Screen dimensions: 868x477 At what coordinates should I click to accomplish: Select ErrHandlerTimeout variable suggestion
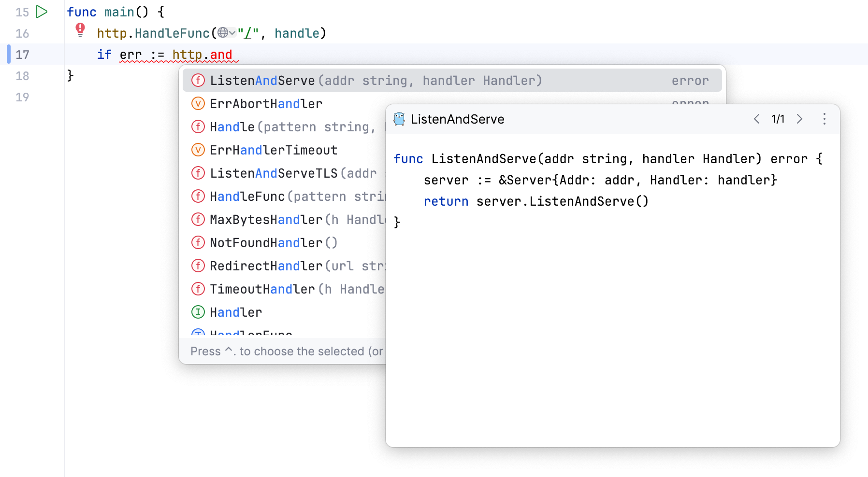pos(274,150)
